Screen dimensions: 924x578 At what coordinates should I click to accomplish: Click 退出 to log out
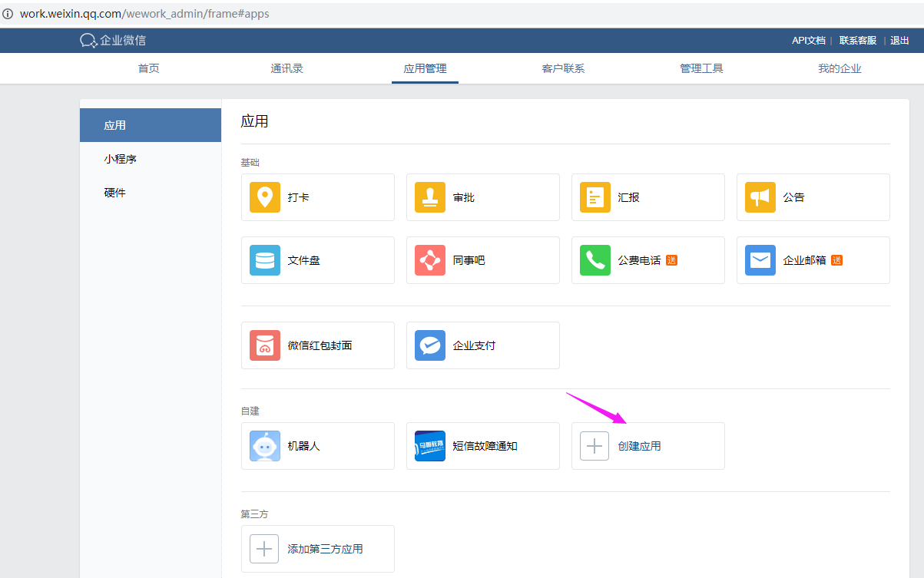coord(899,41)
